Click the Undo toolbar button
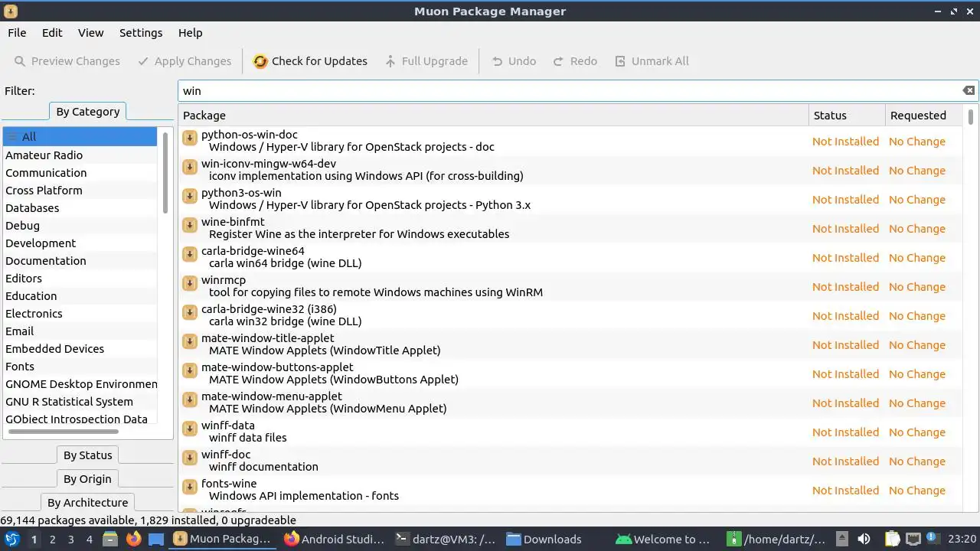 point(514,61)
